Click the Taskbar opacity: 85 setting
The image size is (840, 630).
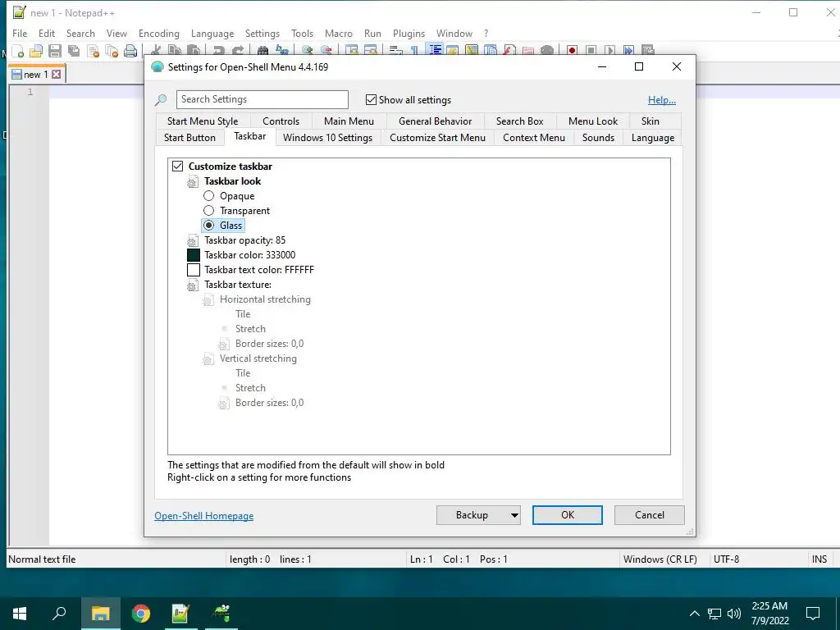click(x=244, y=240)
